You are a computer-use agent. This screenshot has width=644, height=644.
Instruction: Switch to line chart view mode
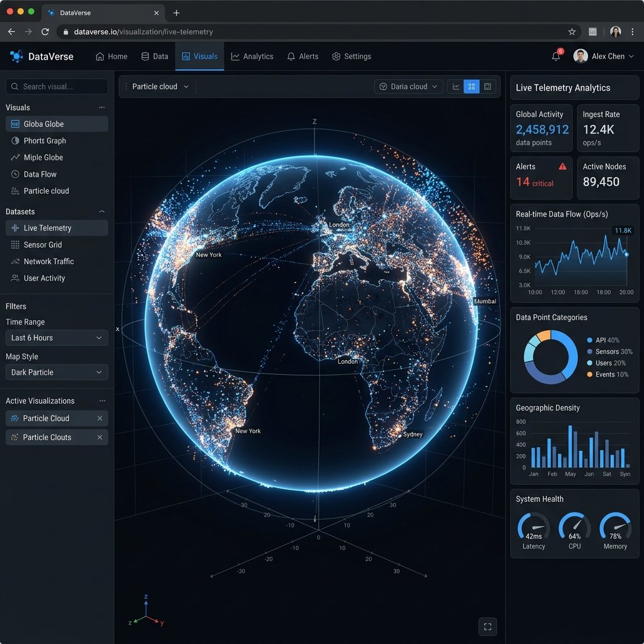point(455,87)
